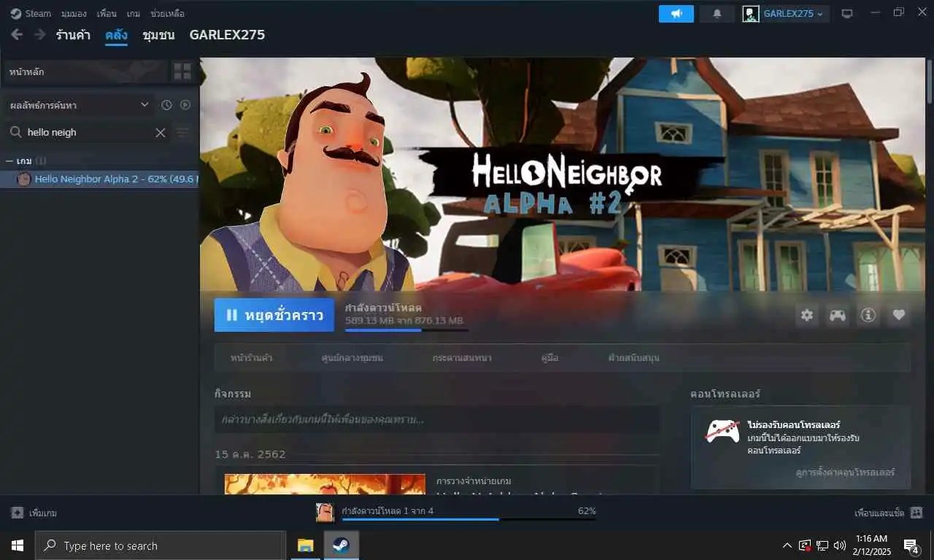Go back with the left arrow
The height and width of the screenshot is (560, 934).
[17, 34]
